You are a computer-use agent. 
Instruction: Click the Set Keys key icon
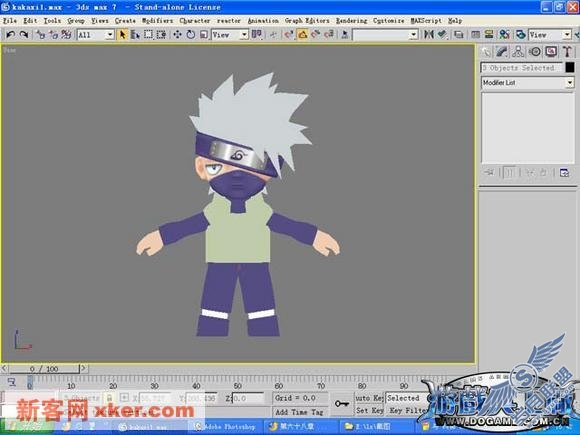342,403
